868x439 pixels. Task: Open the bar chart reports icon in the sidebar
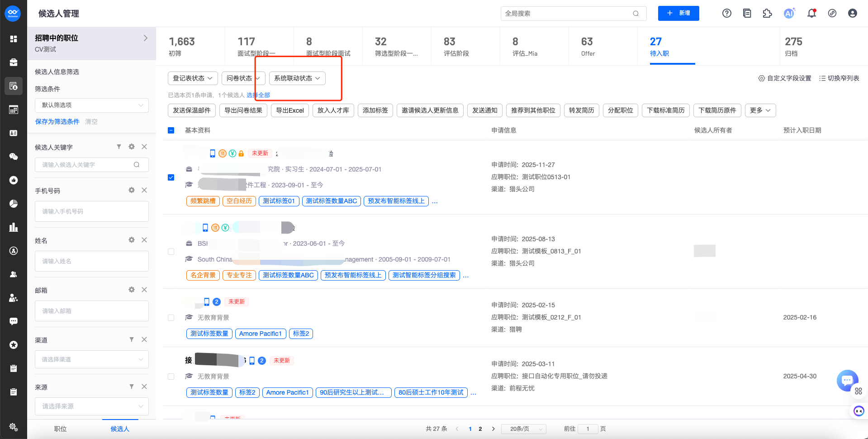[14, 227]
